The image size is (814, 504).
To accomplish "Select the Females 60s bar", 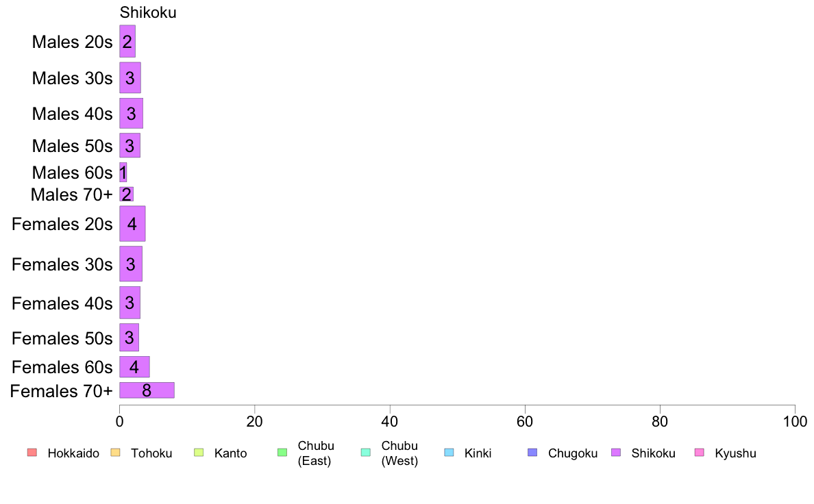I will (x=134, y=367).
